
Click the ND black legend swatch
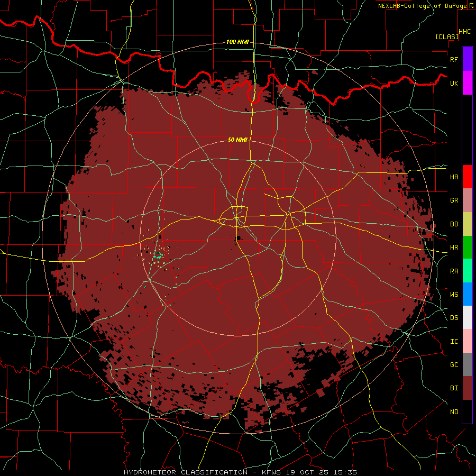(x=467, y=411)
